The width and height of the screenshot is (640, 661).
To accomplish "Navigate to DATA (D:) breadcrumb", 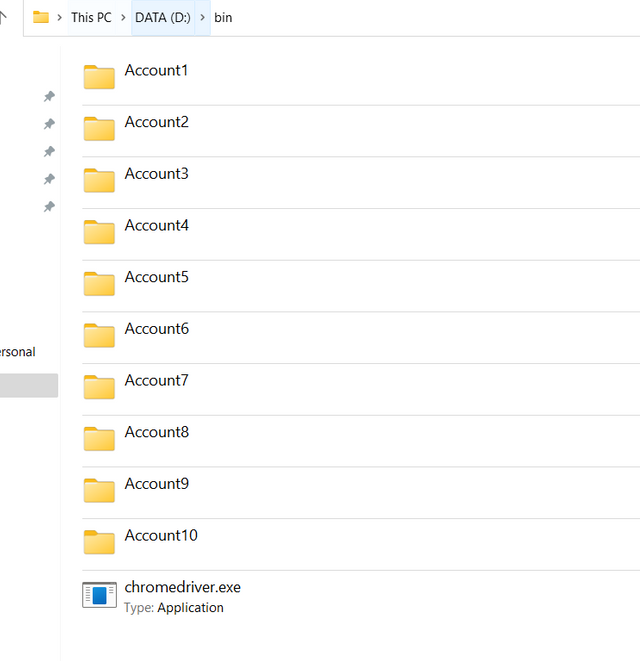I will tap(163, 18).
